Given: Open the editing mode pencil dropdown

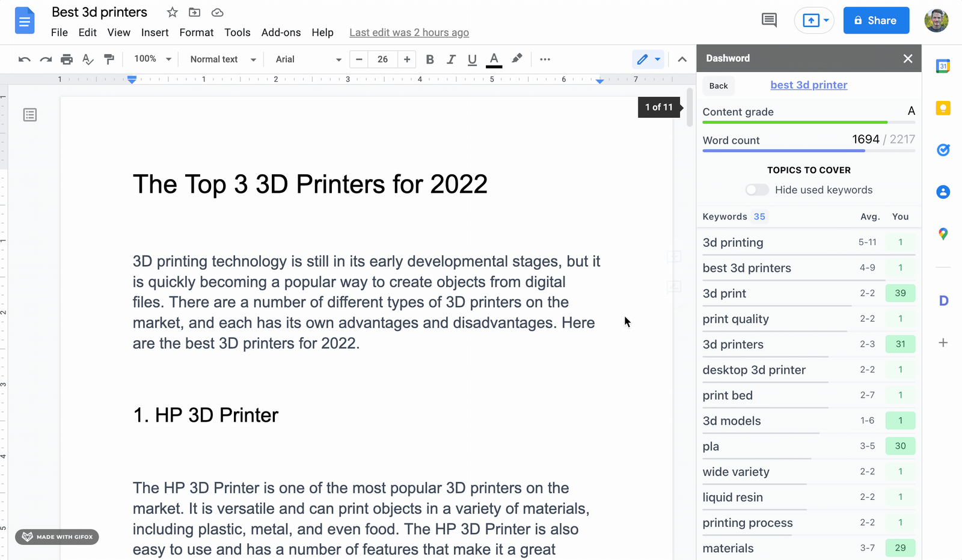Looking at the screenshot, I should [648, 59].
